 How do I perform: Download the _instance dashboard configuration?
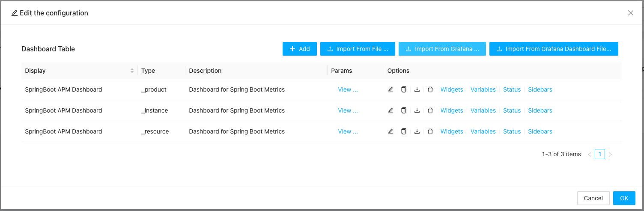pos(417,110)
